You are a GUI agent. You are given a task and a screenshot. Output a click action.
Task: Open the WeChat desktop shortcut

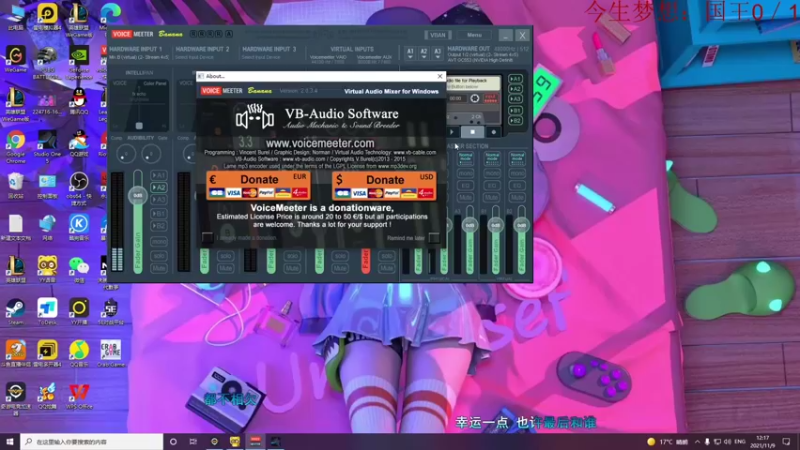coord(79,268)
